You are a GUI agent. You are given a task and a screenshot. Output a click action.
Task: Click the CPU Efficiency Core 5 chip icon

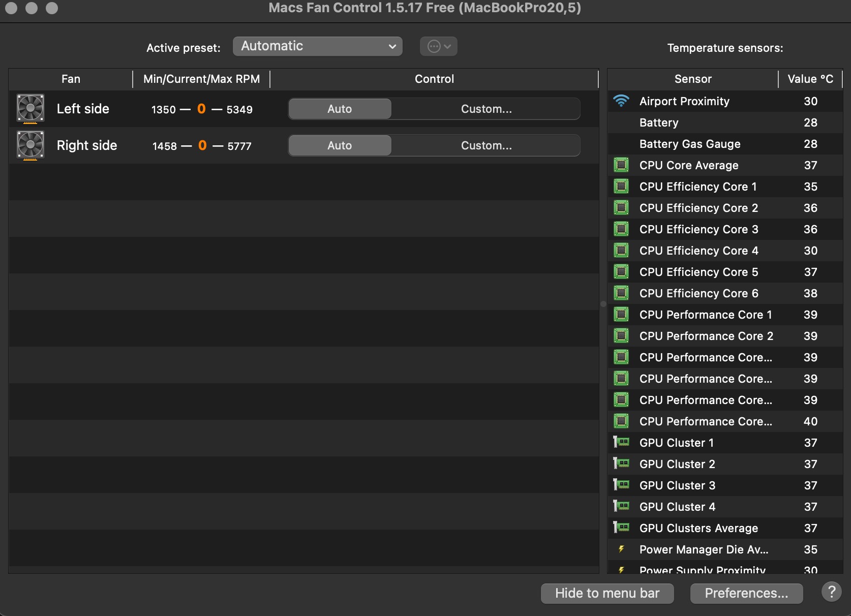pos(621,271)
